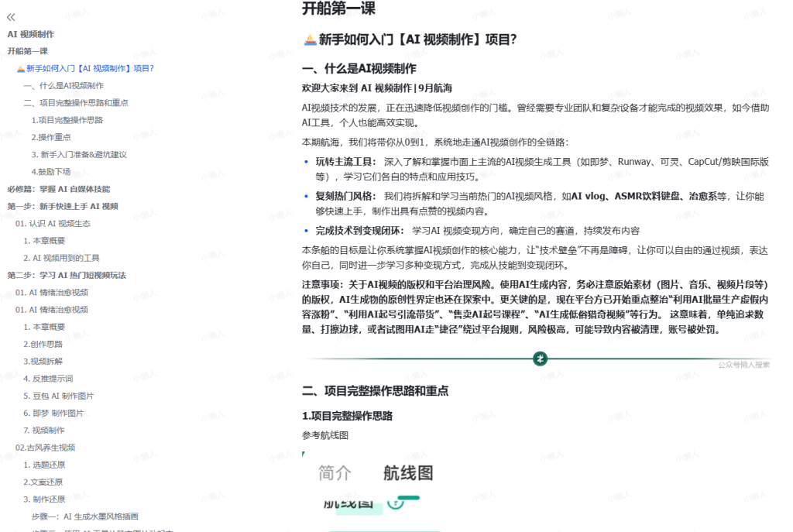793x532 pixels.
Task: Select '1.项目完整操作思路' in outline
Action: coord(67,120)
